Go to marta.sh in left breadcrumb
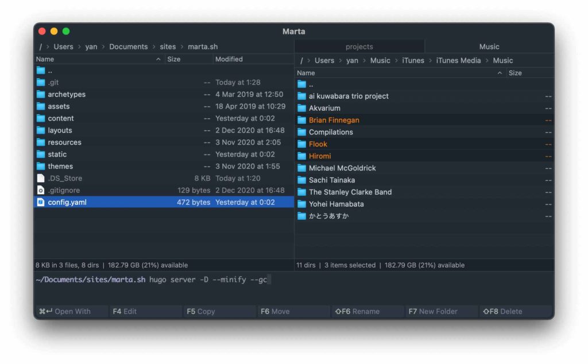 (x=203, y=47)
